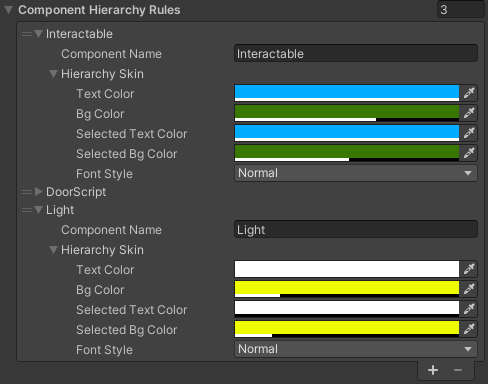Collapse Light's Hierarchy Skin section
488x384 pixels.
pos(54,250)
